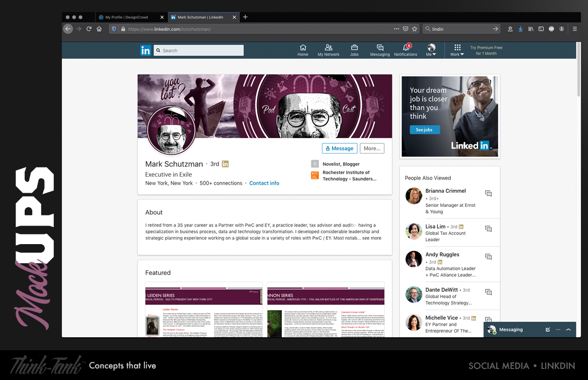Image resolution: width=588 pixels, height=380 pixels.
Task: Open Andy Ruggles's profile
Action: pos(442,255)
